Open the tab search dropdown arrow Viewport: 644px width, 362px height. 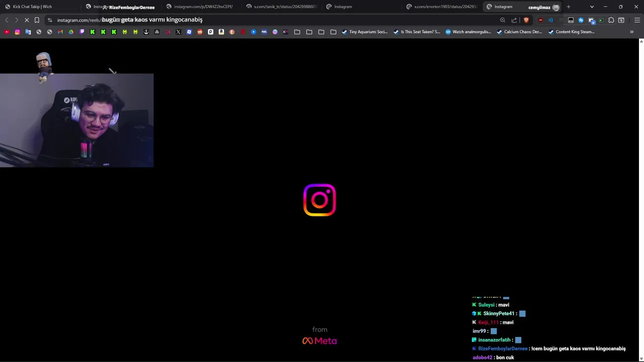pyautogui.click(x=592, y=7)
